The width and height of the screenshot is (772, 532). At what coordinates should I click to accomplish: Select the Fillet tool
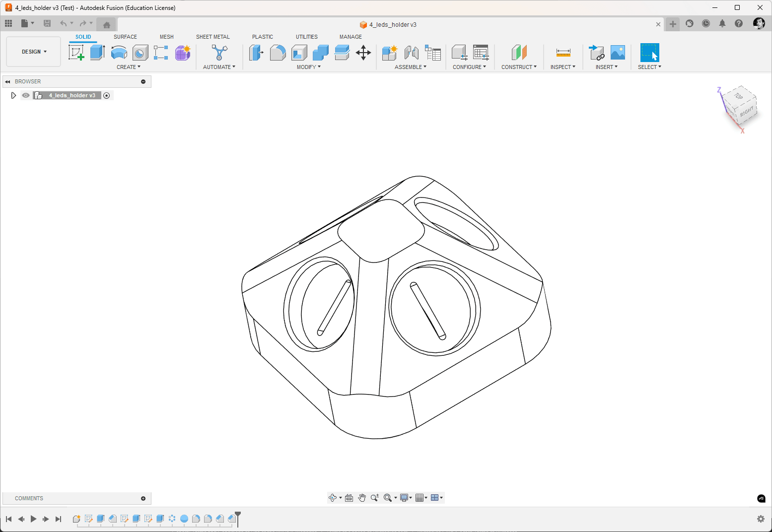click(x=278, y=53)
